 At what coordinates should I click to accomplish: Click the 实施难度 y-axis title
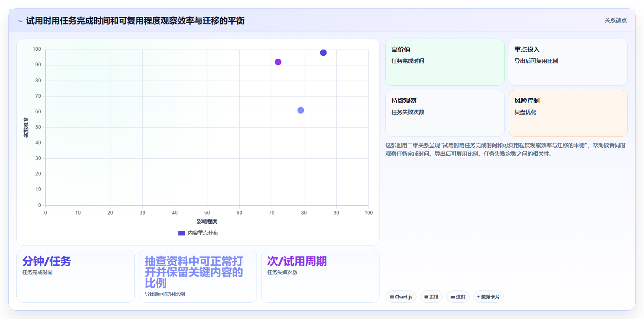26,128
